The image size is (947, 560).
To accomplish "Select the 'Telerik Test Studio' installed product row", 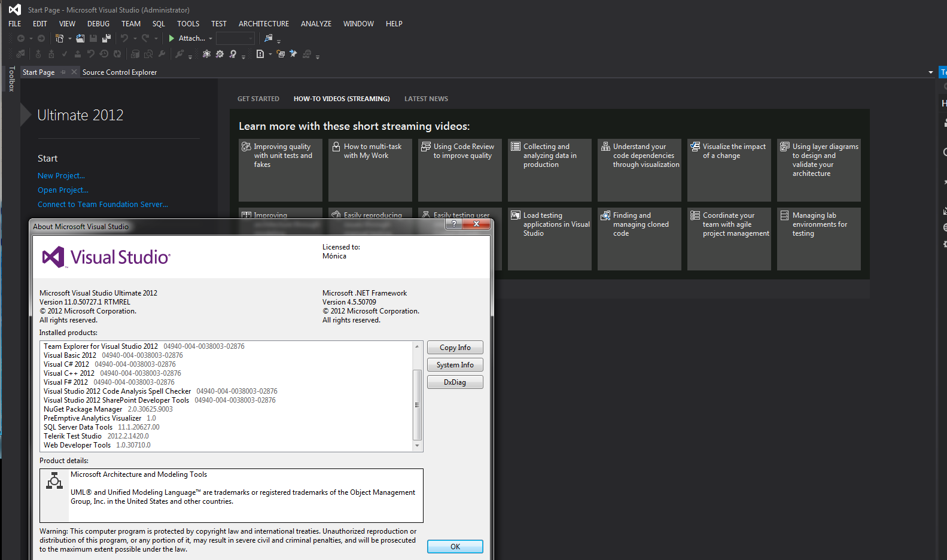I will click(227, 436).
